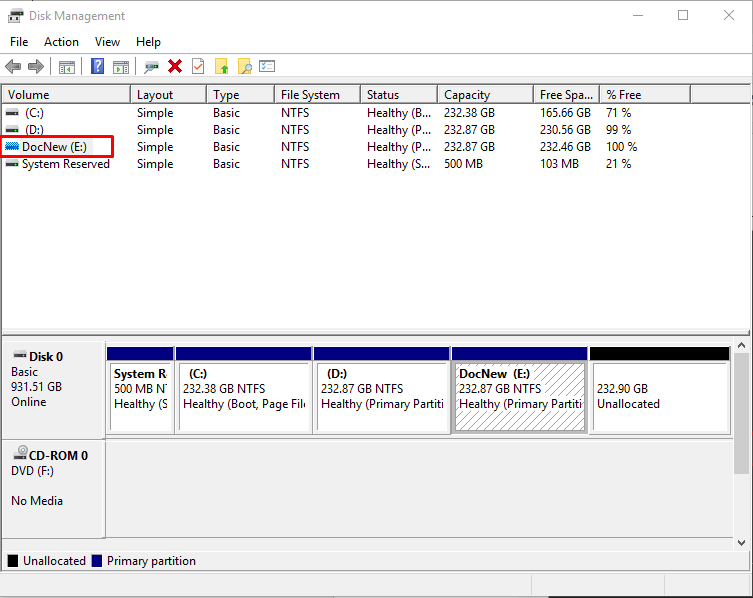Click the Properties checkmark page icon

click(x=198, y=66)
